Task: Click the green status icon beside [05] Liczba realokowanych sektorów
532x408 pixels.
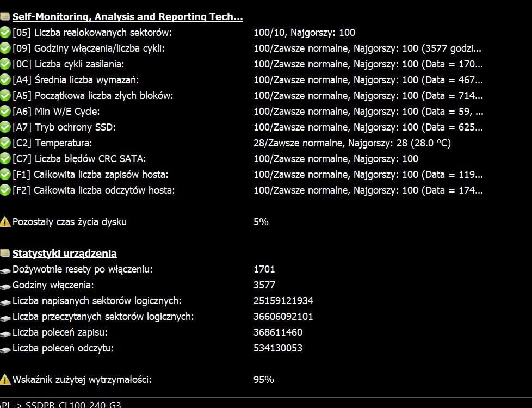Action: 5,33
